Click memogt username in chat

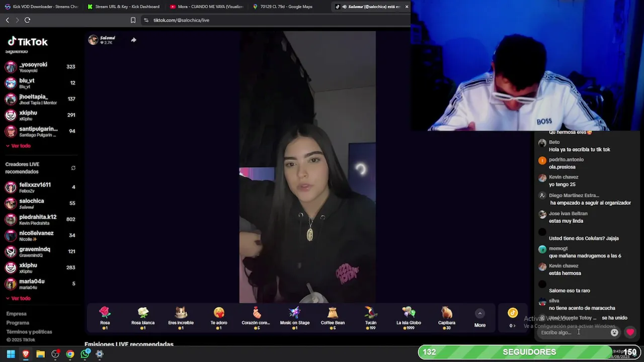[x=558, y=248]
